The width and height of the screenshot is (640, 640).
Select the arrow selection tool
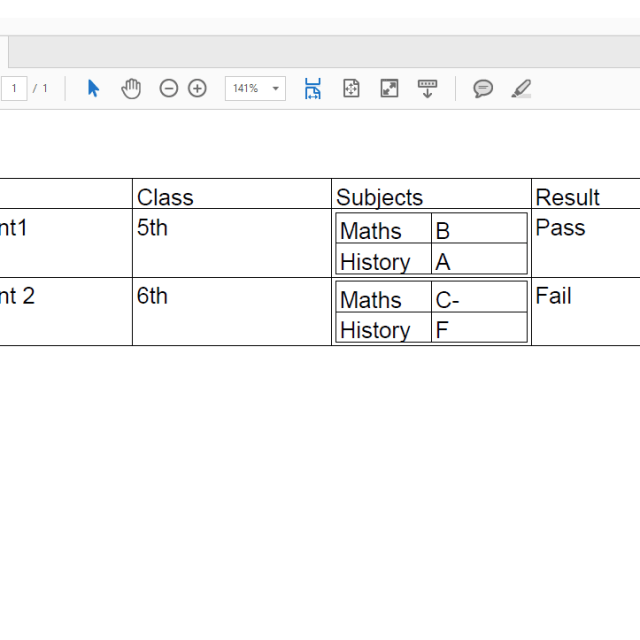(93, 88)
